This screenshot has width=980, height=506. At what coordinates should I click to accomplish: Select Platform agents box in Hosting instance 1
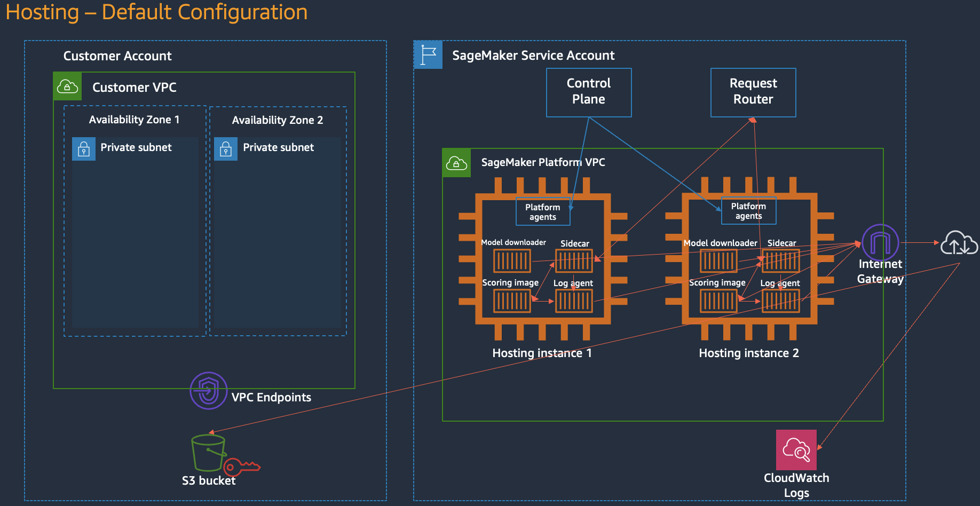[543, 212]
